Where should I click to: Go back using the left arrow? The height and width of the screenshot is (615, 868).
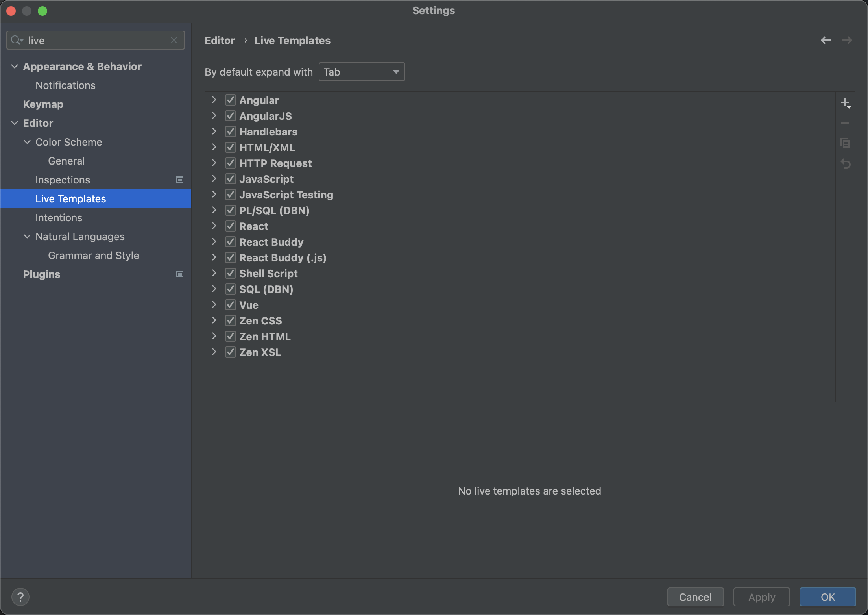tap(826, 40)
